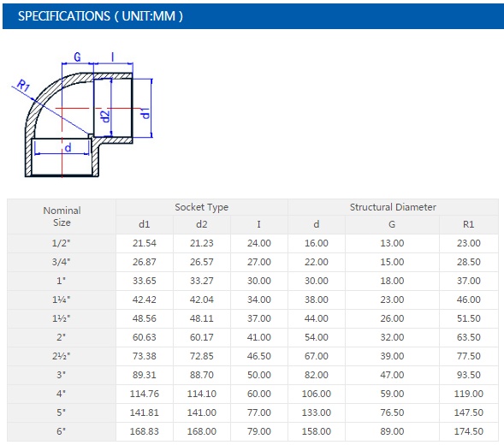Viewport: 504px width, 445px height.
Task: Select the 2½" nominal size row label
Action: [61, 356]
